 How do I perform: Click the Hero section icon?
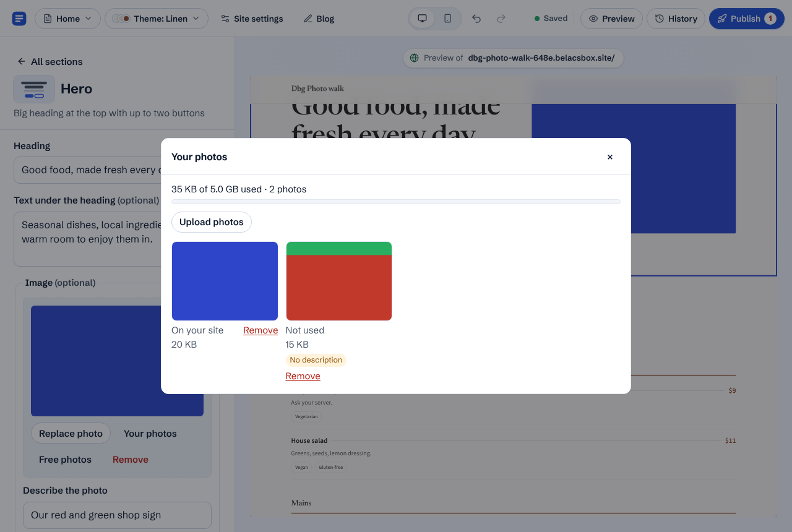click(x=34, y=89)
